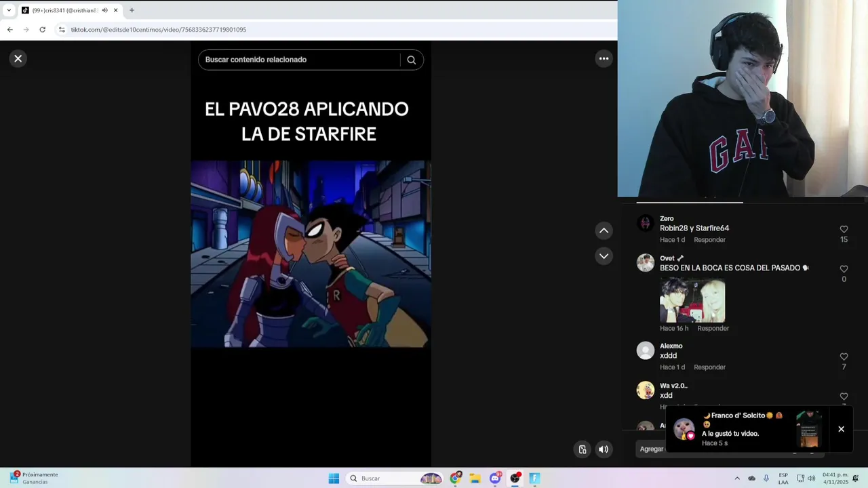The image size is (868, 488).
Task: Open Franco d' Solcito avatar in notification
Action: (684, 429)
